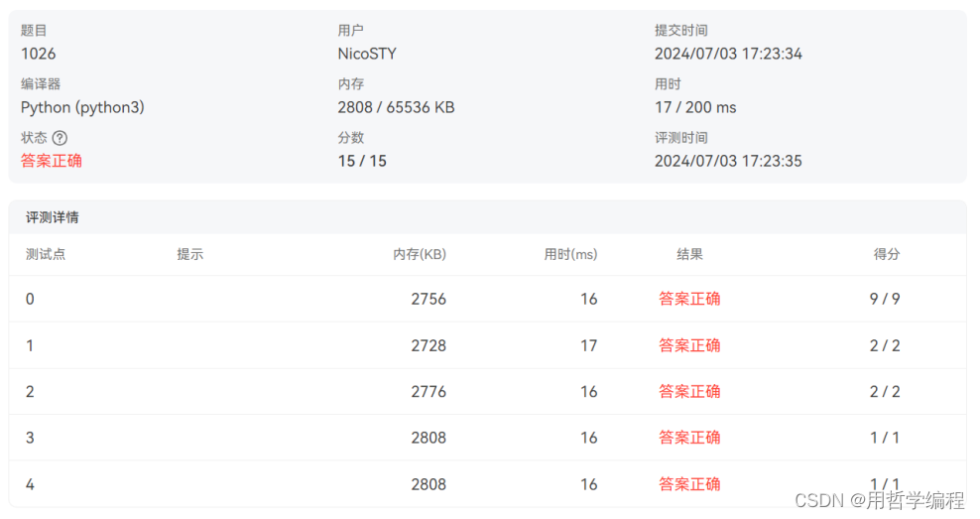Click the 测试点 column header
980x519 pixels.
[x=45, y=254]
